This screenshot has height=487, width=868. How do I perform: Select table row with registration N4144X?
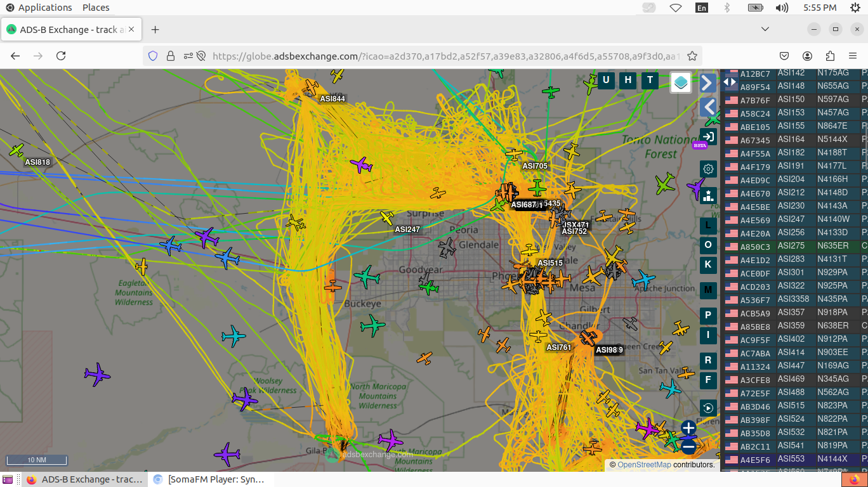794,459
